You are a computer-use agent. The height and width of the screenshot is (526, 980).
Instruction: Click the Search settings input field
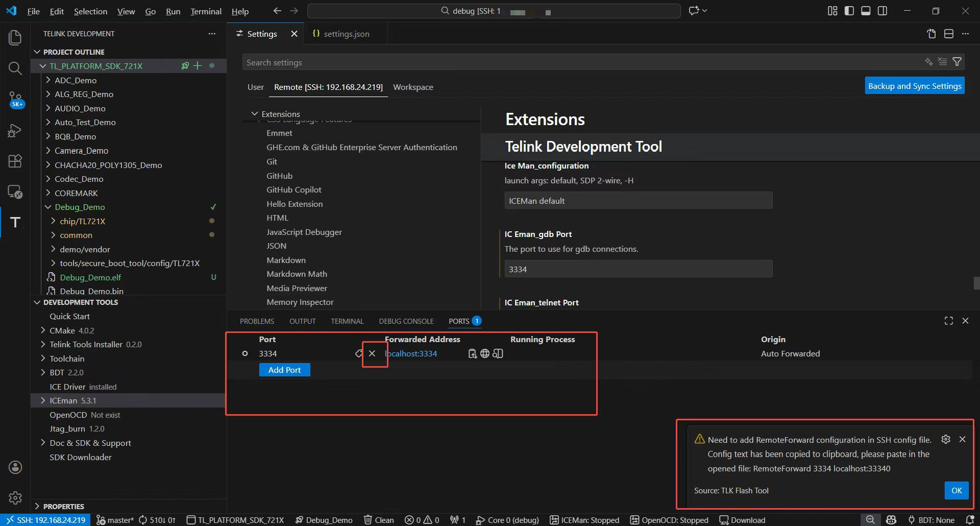(x=582, y=62)
